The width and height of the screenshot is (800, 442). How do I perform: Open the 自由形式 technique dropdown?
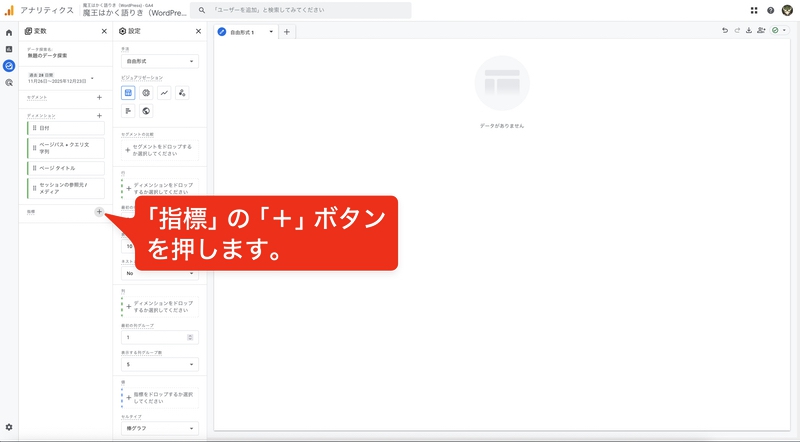160,61
